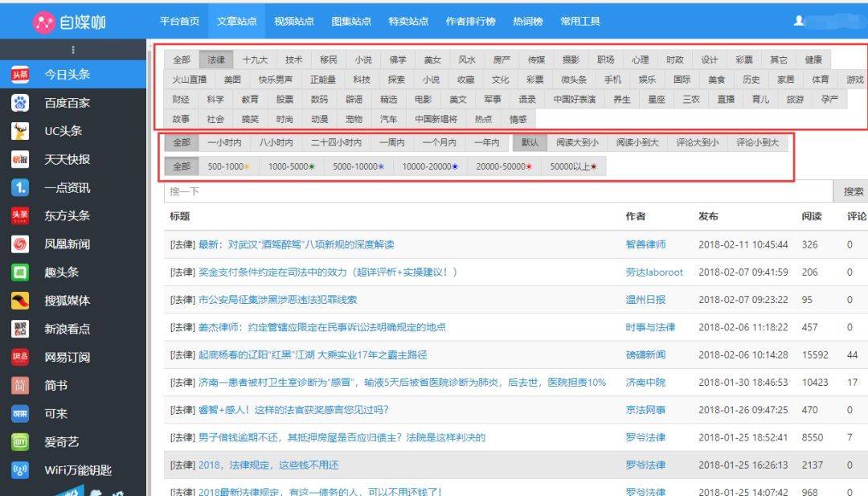Select the 凤凰新闻 icon
The height and width of the screenshot is (496, 868).
pyautogui.click(x=20, y=244)
